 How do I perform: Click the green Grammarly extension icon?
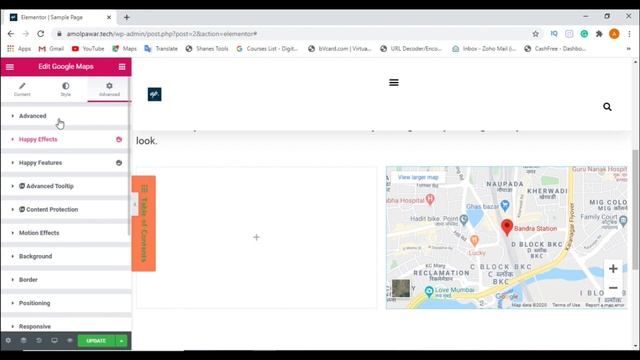click(584, 34)
